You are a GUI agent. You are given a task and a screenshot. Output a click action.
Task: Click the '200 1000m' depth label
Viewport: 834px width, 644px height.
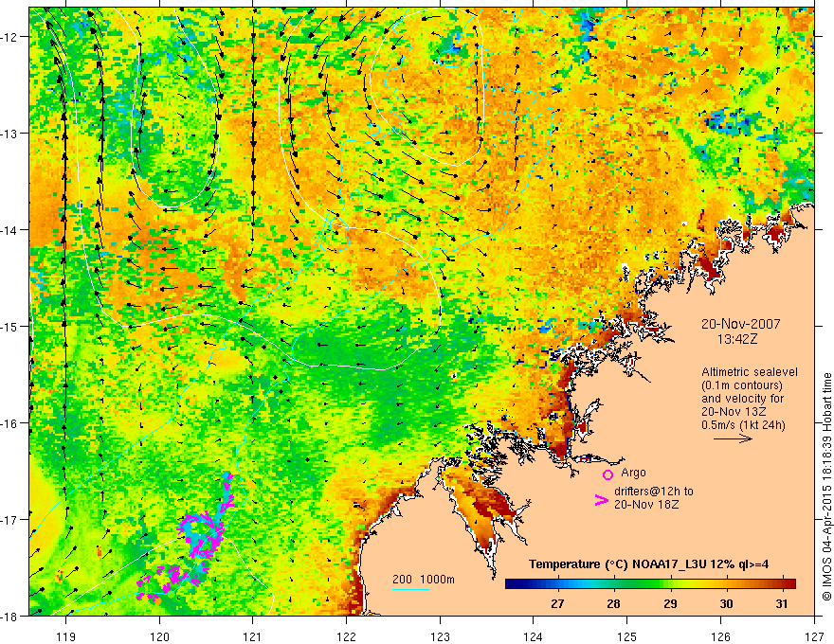tap(424, 580)
